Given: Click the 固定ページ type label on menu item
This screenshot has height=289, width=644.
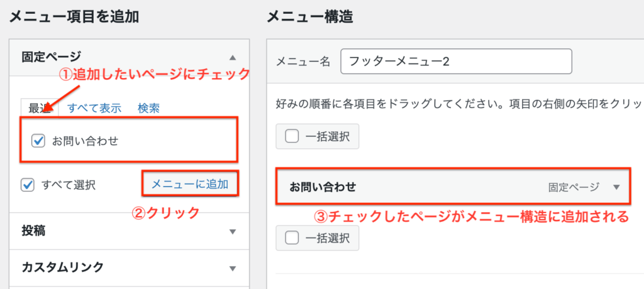Looking at the screenshot, I should point(574,187).
